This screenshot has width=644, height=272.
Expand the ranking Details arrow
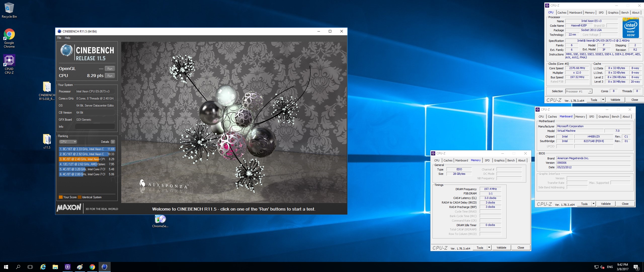point(113,142)
